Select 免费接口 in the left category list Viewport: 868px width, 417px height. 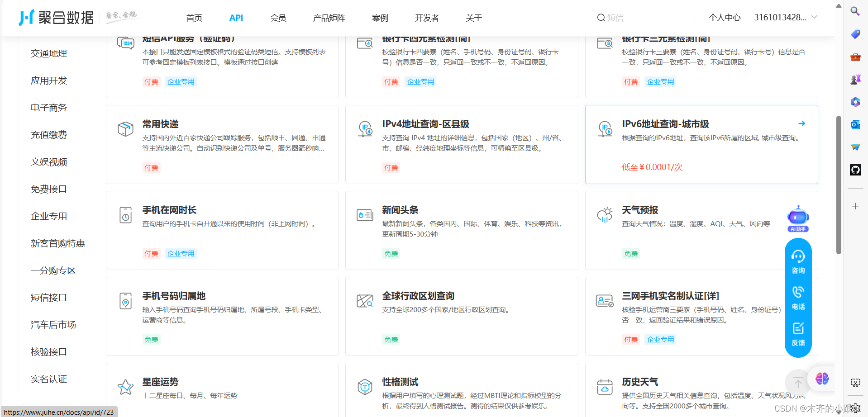(x=48, y=189)
